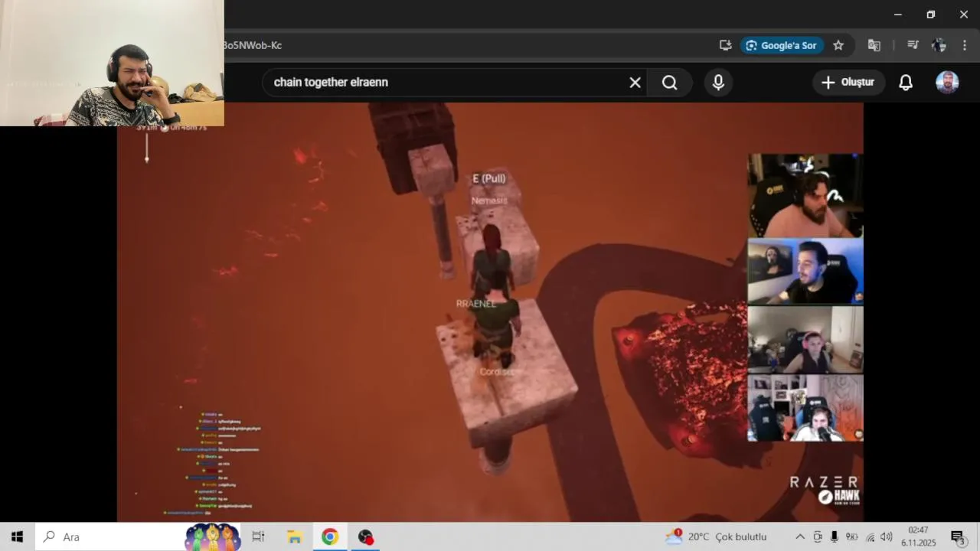Open the Action Center notifications icon
This screenshot has width=980, height=551.
tap(957, 536)
